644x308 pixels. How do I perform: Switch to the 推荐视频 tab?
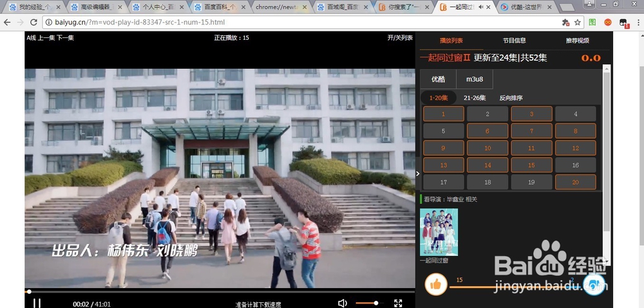pos(578,41)
